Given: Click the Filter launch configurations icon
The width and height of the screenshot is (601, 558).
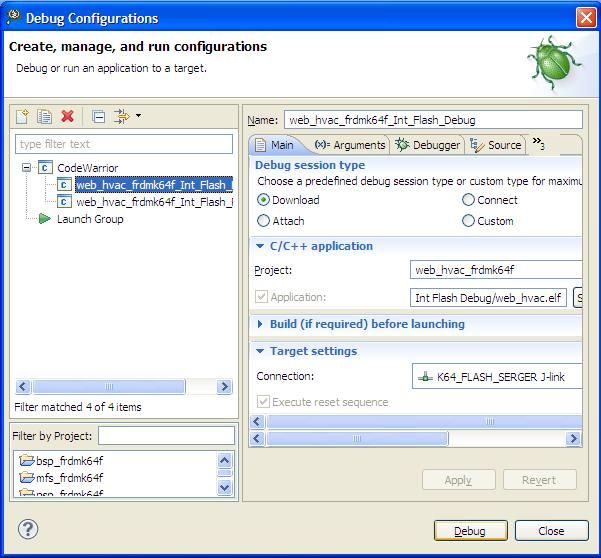Looking at the screenshot, I should coord(122,116).
